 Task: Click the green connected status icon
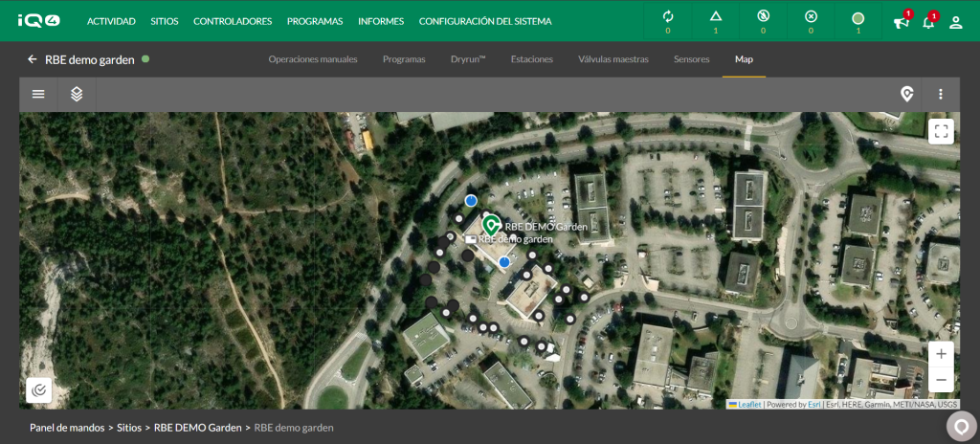pos(858,18)
